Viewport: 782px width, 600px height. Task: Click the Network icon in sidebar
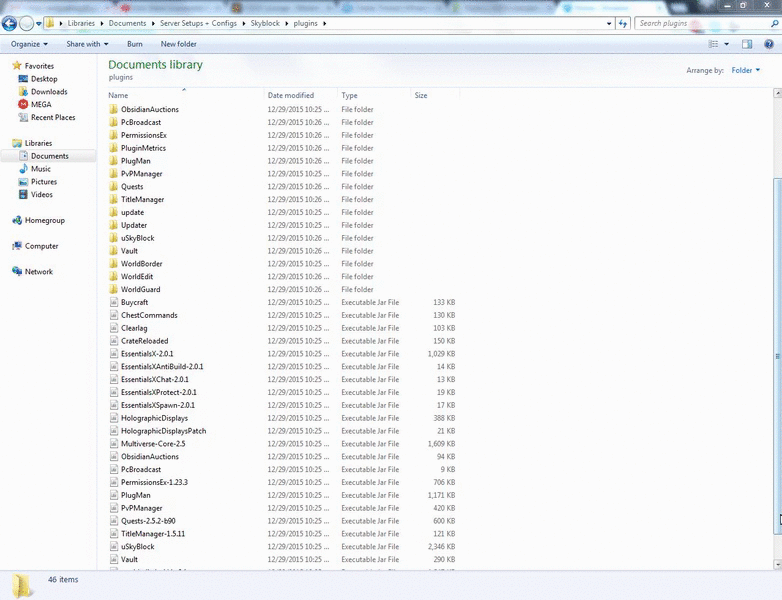click(17, 271)
